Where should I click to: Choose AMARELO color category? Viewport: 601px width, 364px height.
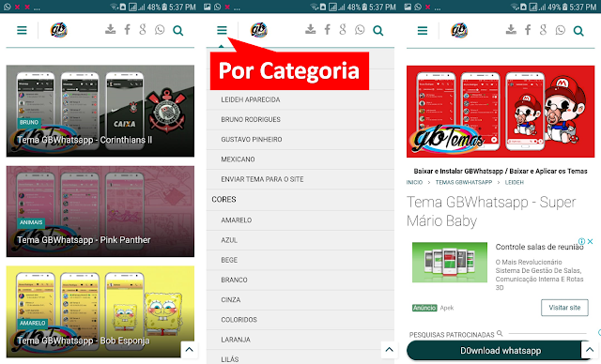(x=300, y=220)
